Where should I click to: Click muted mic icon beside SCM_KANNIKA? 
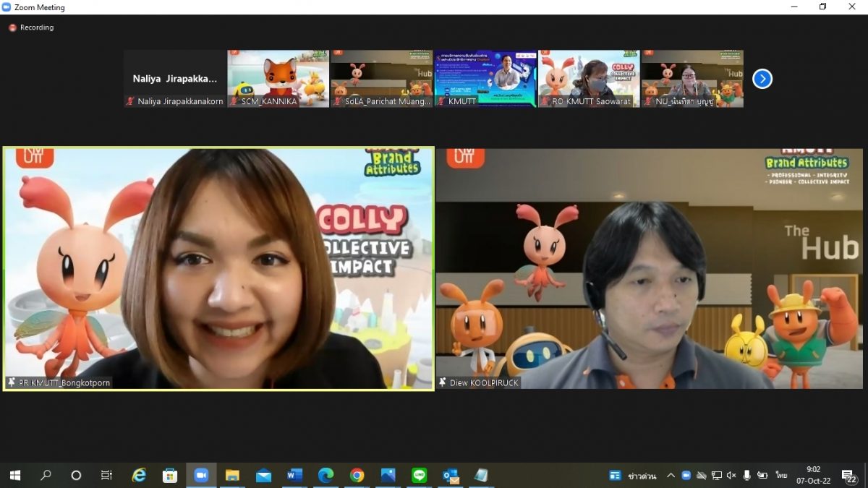point(234,102)
